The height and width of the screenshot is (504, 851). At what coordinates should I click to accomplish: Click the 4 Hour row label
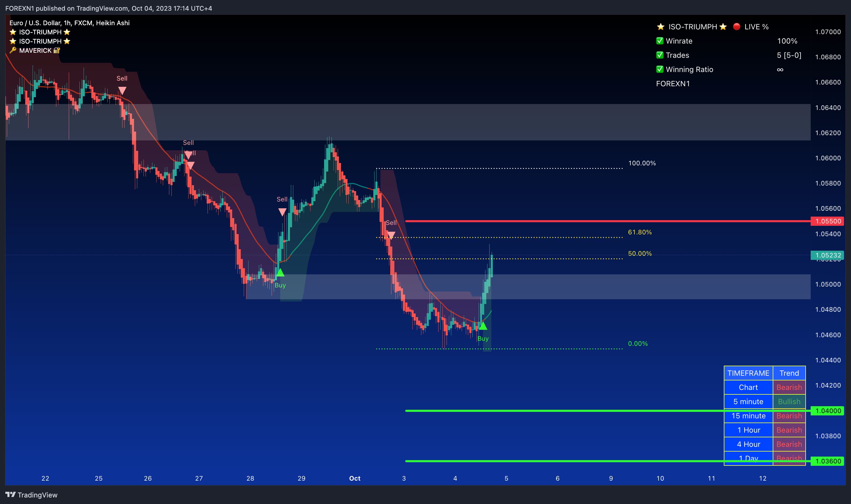point(748,444)
